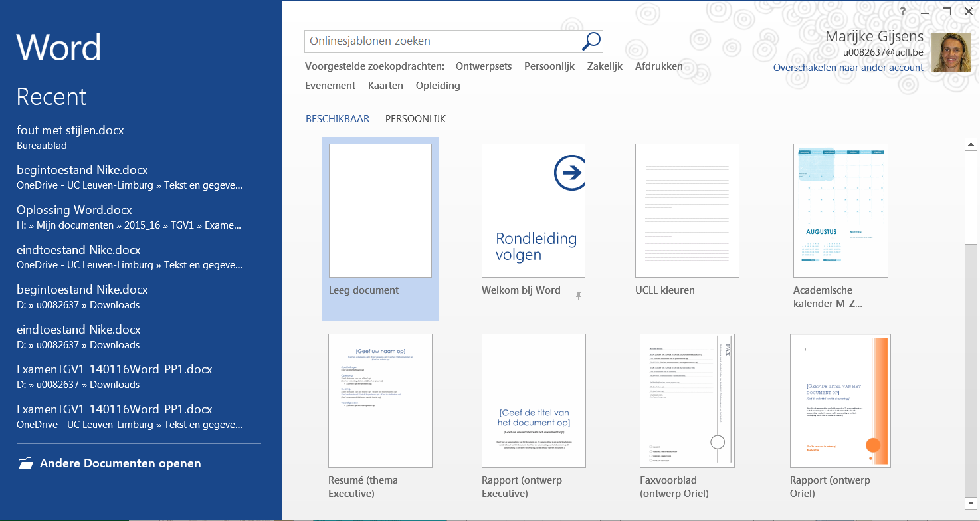Image resolution: width=980 pixels, height=521 pixels.
Task: Search suggested term Opleiding
Action: [438, 86]
